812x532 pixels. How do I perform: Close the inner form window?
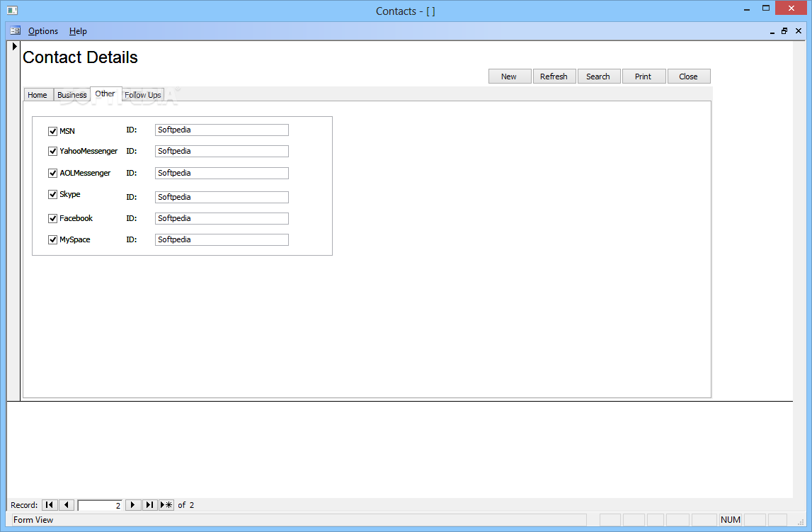click(x=799, y=31)
